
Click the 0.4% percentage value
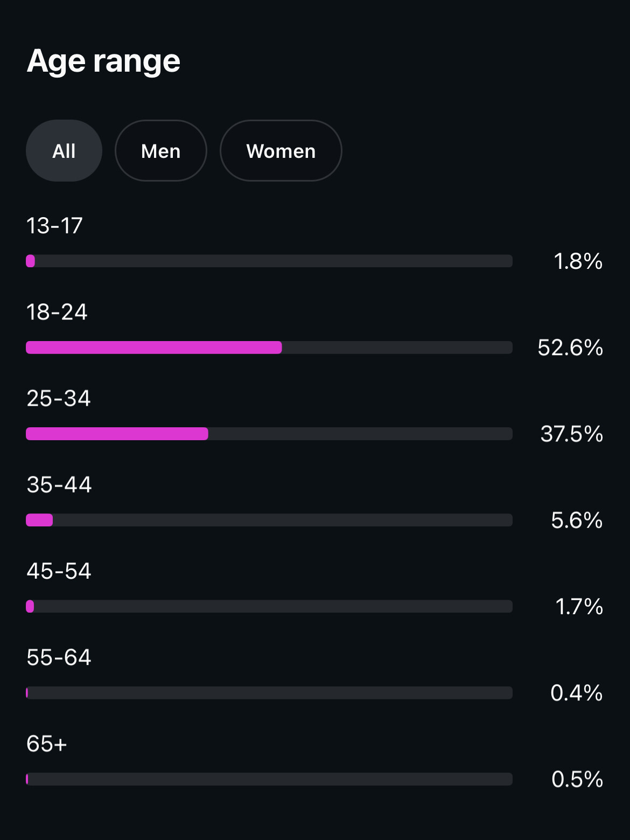click(577, 693)
